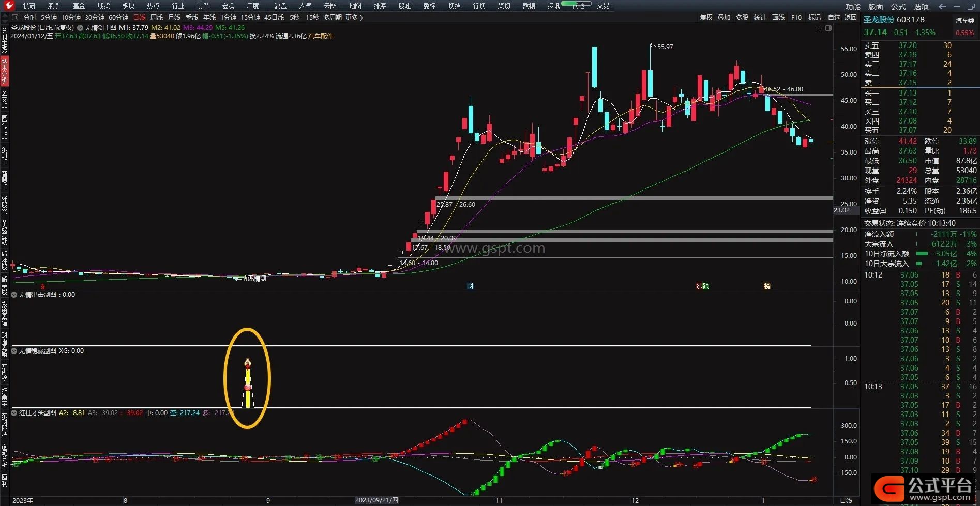
Task: Open the 多周期 period option
Action: pos(333,18)
